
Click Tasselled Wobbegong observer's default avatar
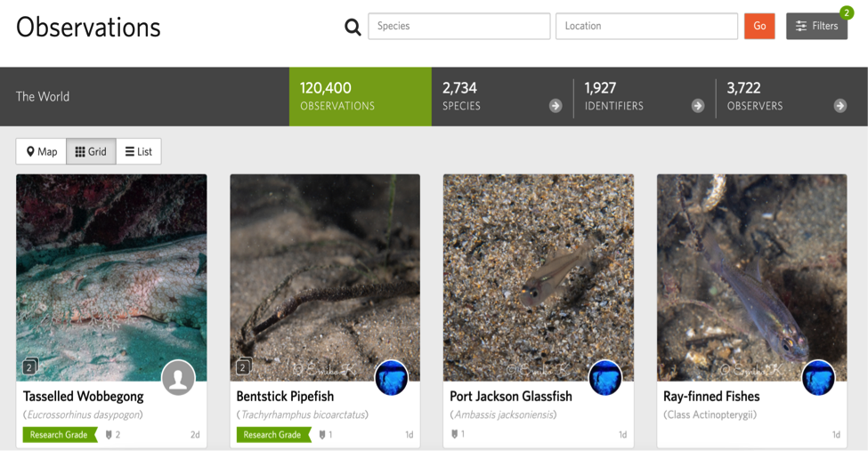tap(178, 378)
